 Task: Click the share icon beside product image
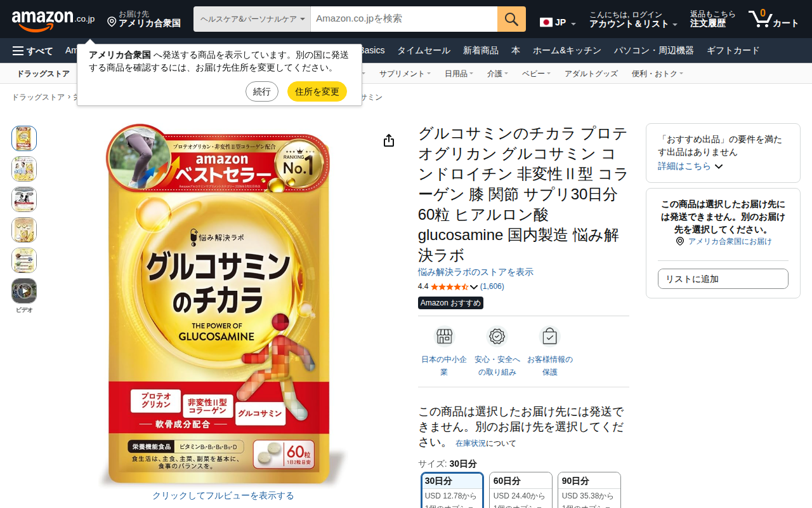pyautogui.click(x=389, y=140)
